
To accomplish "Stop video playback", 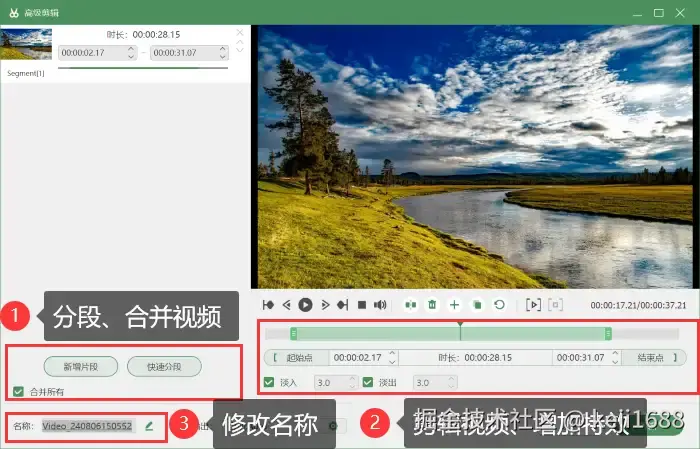I will click(x=362, y=305).
